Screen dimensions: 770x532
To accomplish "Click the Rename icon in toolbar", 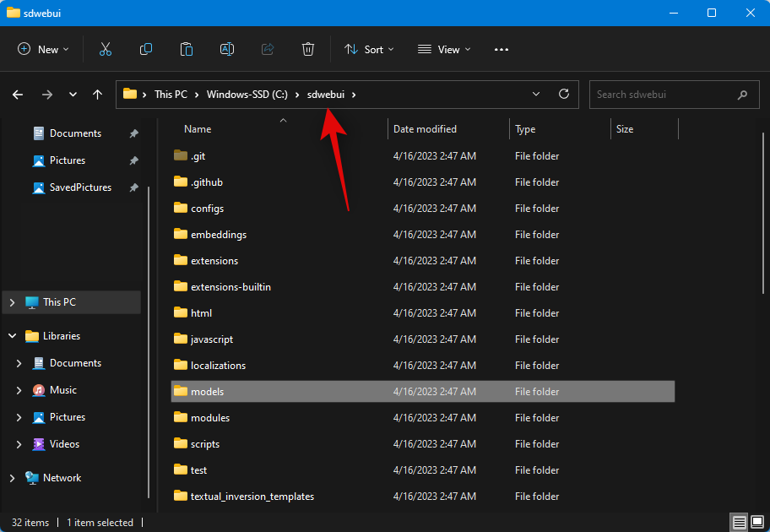I will point(227,50).
